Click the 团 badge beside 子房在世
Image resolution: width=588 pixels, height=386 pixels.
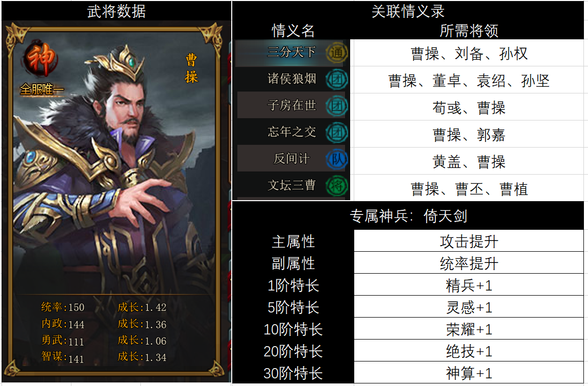(336, 106)
